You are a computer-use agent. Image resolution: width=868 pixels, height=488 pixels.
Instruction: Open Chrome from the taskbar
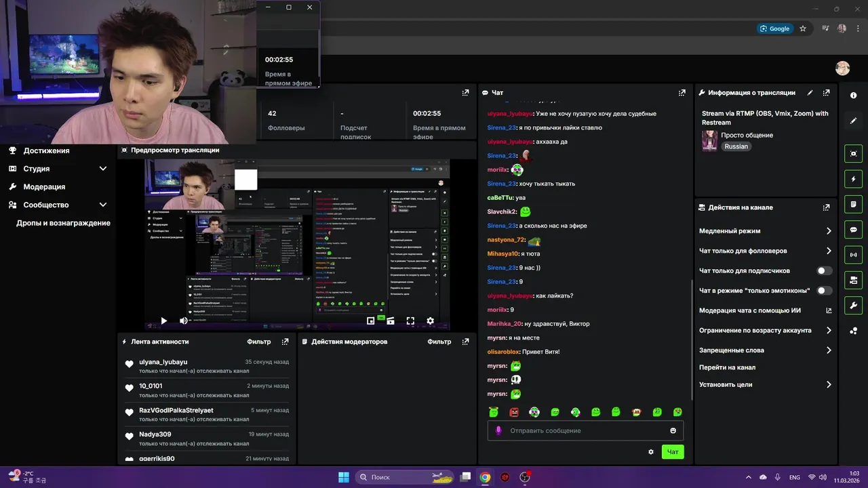[x=485, y=477]
